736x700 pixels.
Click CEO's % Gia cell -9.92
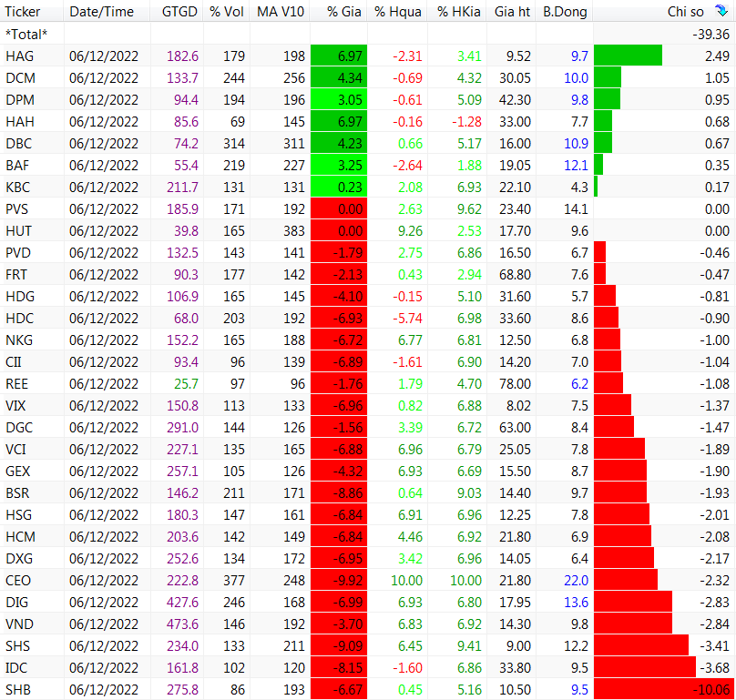coord(339,580)
